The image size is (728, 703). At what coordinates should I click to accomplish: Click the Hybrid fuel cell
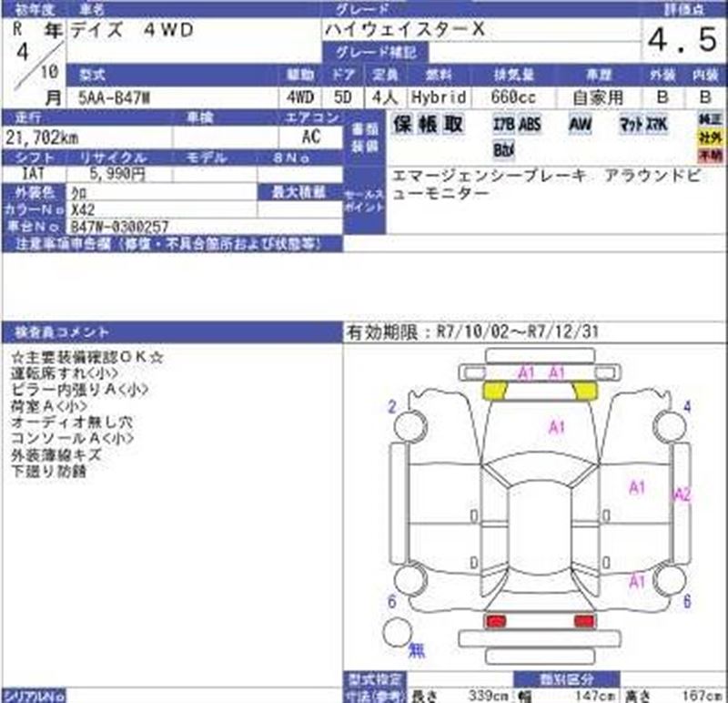[x=439, y=97]
